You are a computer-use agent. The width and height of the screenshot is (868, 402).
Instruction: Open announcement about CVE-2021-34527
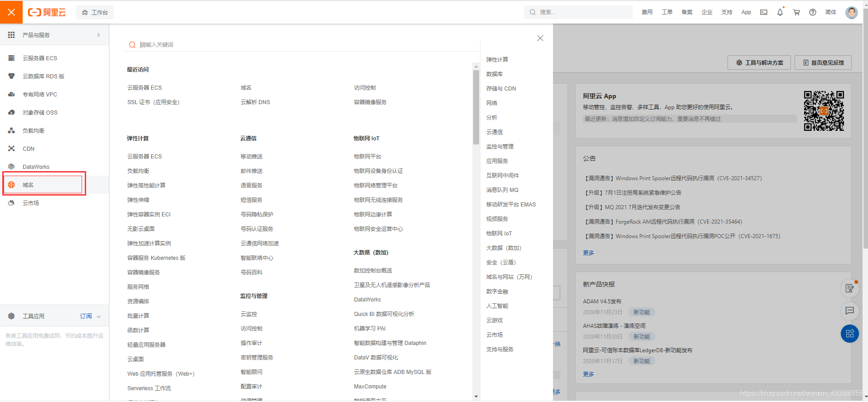pyautogui.click(x=673, y=178)
